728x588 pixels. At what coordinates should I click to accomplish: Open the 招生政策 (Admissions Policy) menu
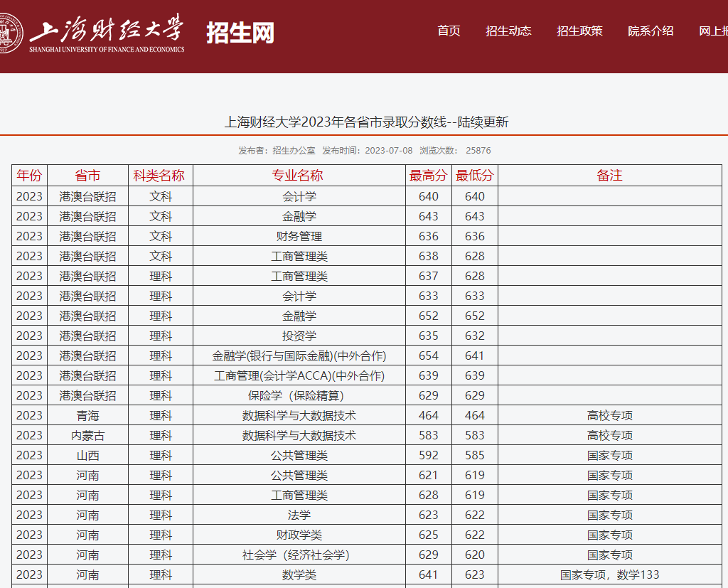579,31
